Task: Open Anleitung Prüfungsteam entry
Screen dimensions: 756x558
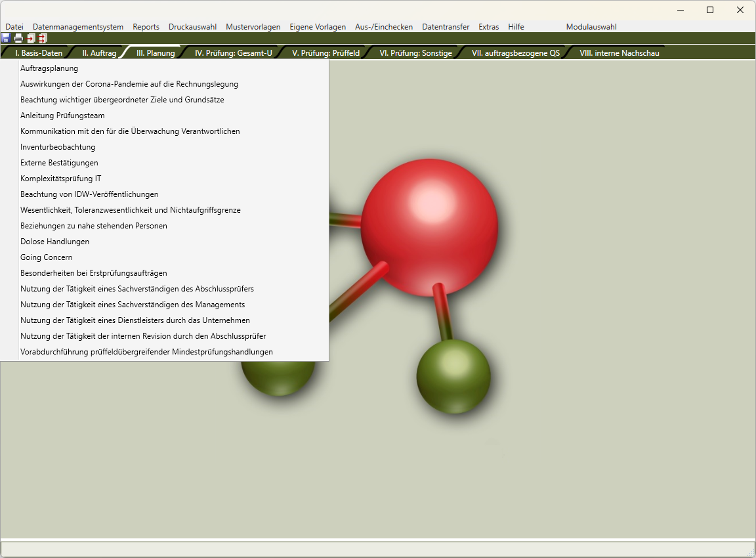Action: [x=62, y=116]
